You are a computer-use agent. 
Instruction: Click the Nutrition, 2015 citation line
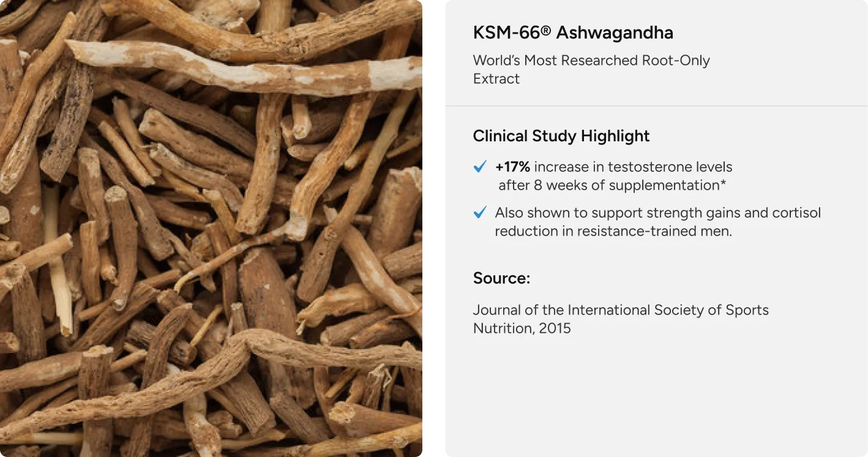pos(522,329)
